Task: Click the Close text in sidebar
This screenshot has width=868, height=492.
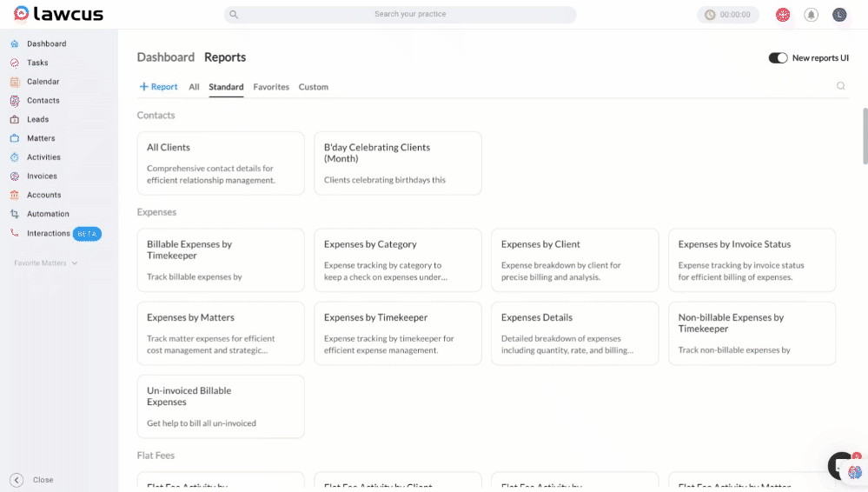Action: 43,480
